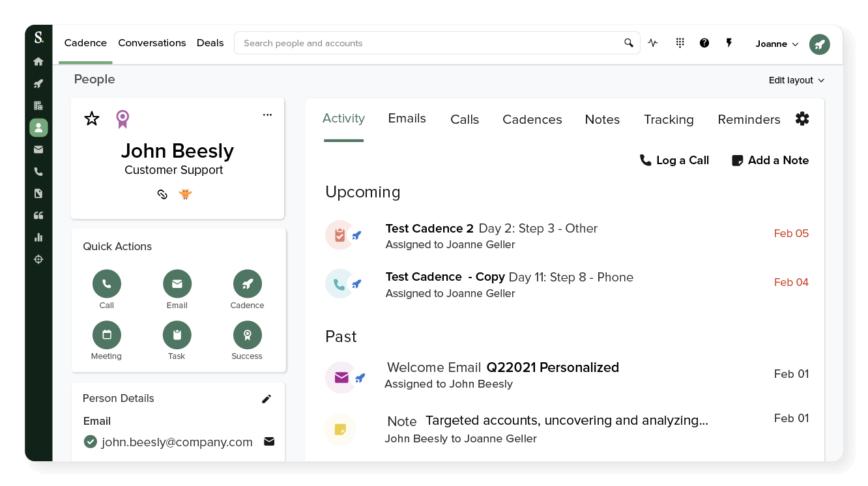The image size is (868, 486).
Task: Toggle the star favorite on John Beesly's card
Action: tap(91, 119)
